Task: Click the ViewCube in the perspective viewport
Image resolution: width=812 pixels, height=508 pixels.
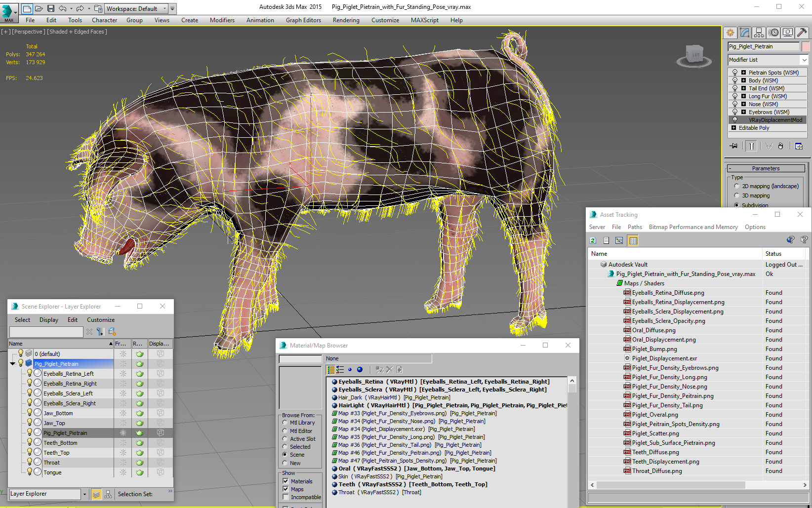Action: click(694, 55)
